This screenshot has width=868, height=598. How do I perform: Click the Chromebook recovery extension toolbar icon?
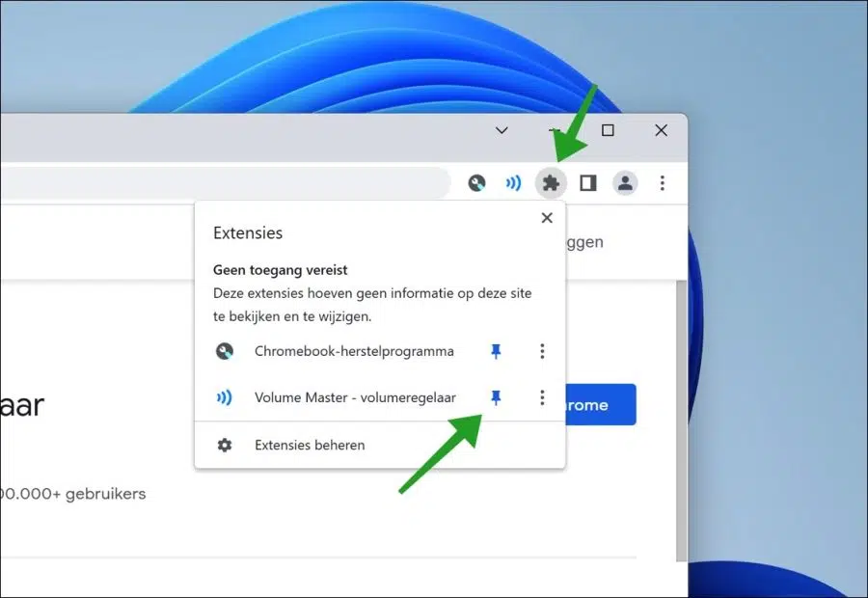pos(476,182)
